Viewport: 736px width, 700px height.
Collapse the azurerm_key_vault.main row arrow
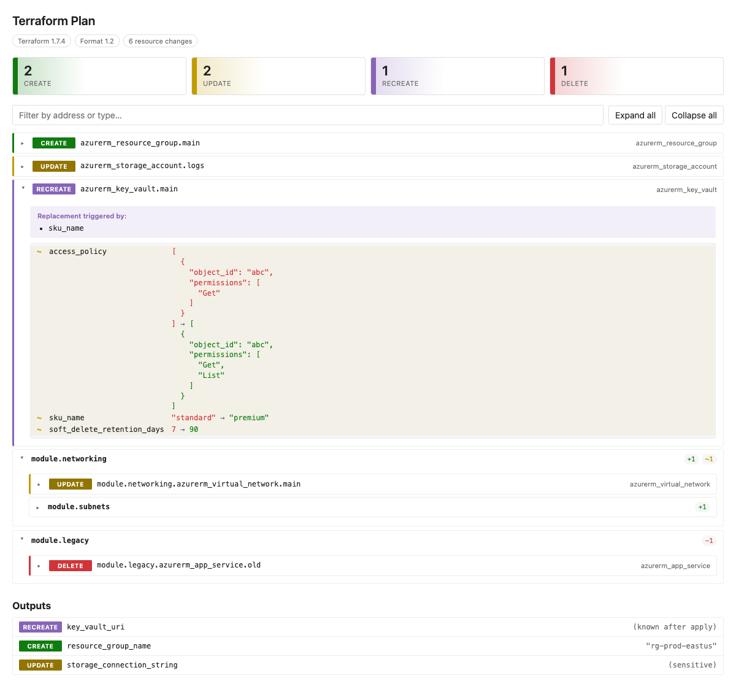[x=23, y=188]
